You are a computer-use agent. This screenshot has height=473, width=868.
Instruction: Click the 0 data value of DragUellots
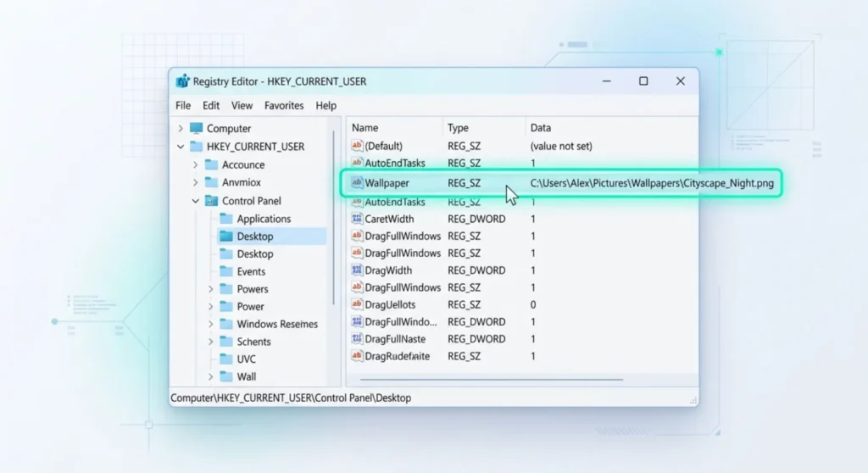pos(532,304)
